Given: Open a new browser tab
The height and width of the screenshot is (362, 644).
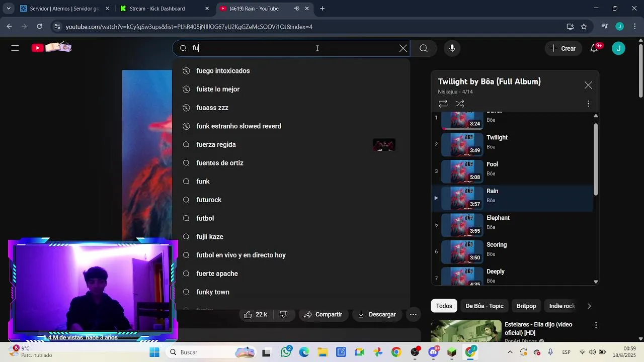Looking at the screenshot, I should (x=323, y=9).
